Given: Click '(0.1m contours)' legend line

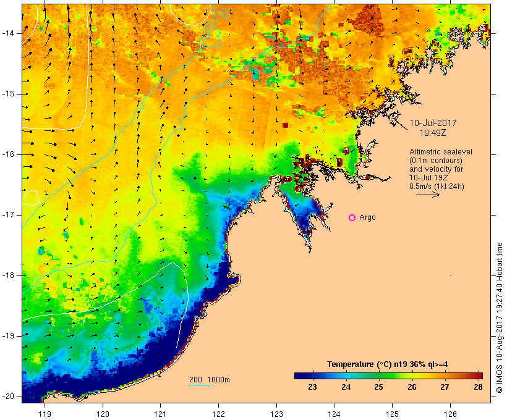Looking at the screenshot, I should point(435,161).
